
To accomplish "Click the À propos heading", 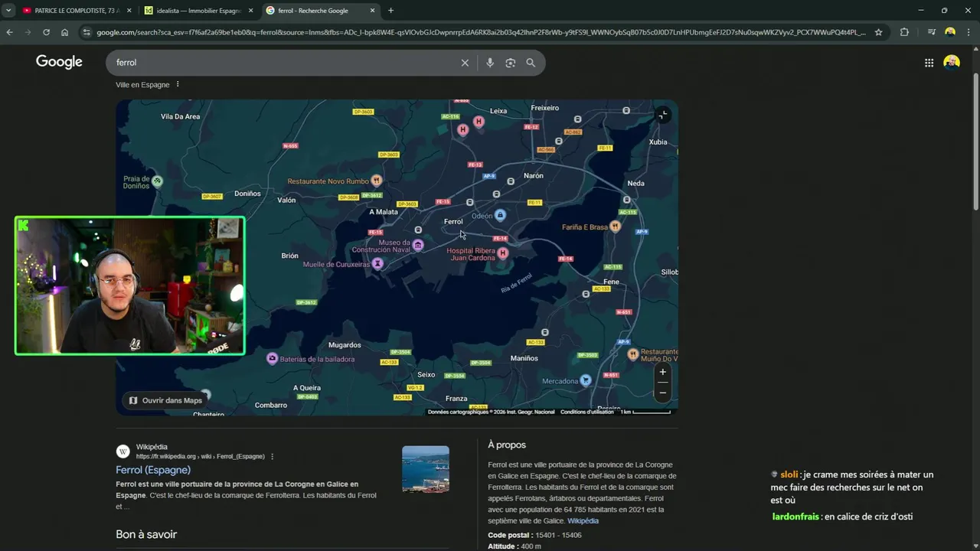I will [x=507, y=445].
